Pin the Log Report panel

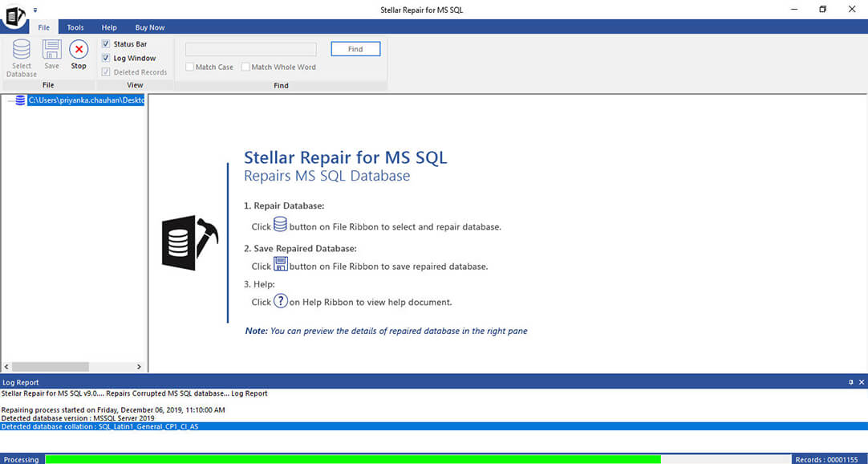(x=850, y=383)
